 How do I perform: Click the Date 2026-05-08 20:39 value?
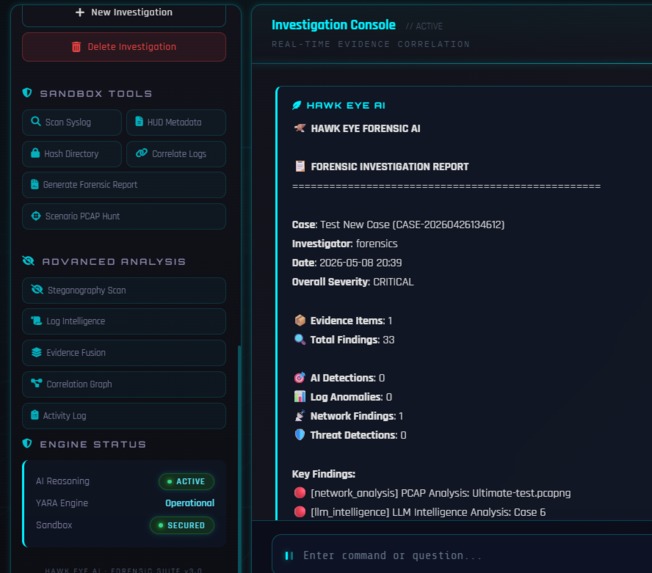click(361, 263)
